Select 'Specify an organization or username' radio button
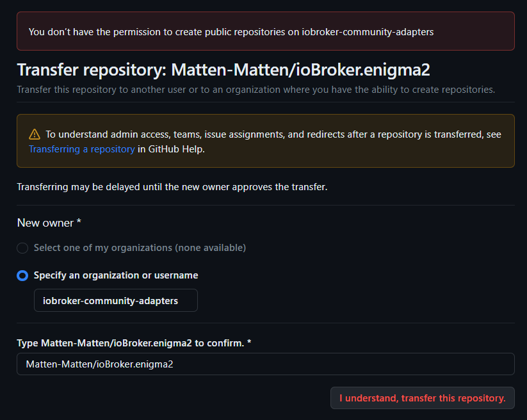This screenshot has height=420, width=527. 22,275
